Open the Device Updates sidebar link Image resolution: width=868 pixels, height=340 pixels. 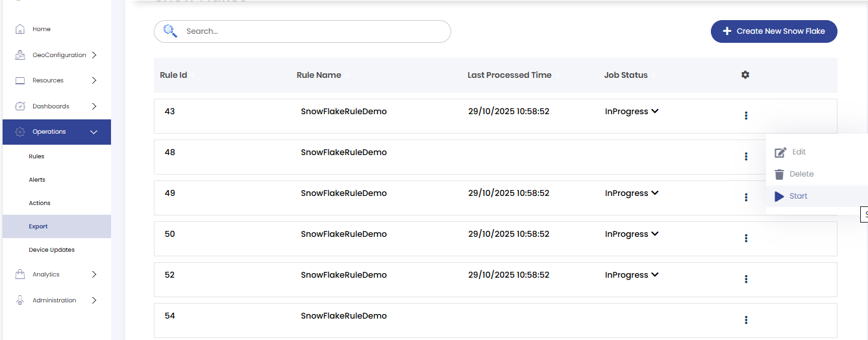tap(52, 250)
